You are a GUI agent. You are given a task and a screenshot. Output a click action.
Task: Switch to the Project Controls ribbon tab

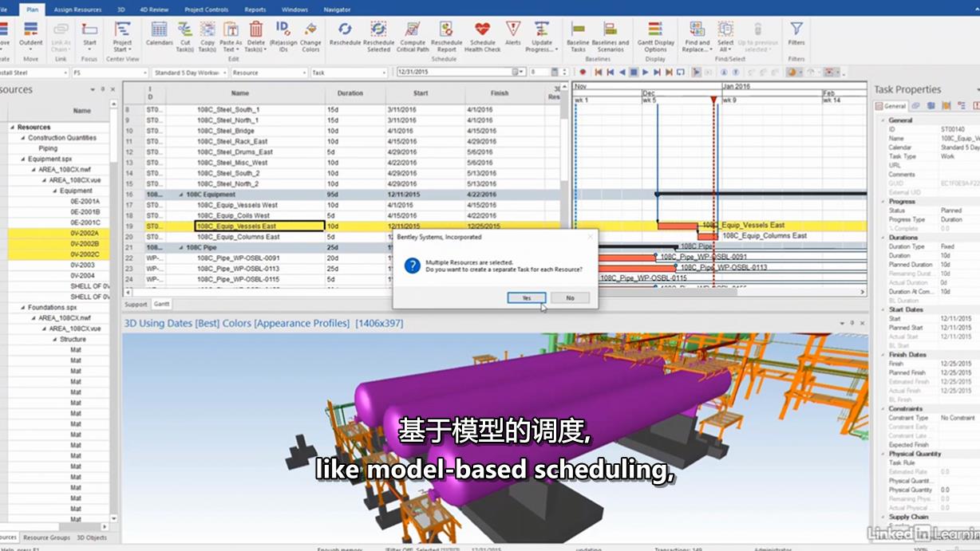pos(206,10)
